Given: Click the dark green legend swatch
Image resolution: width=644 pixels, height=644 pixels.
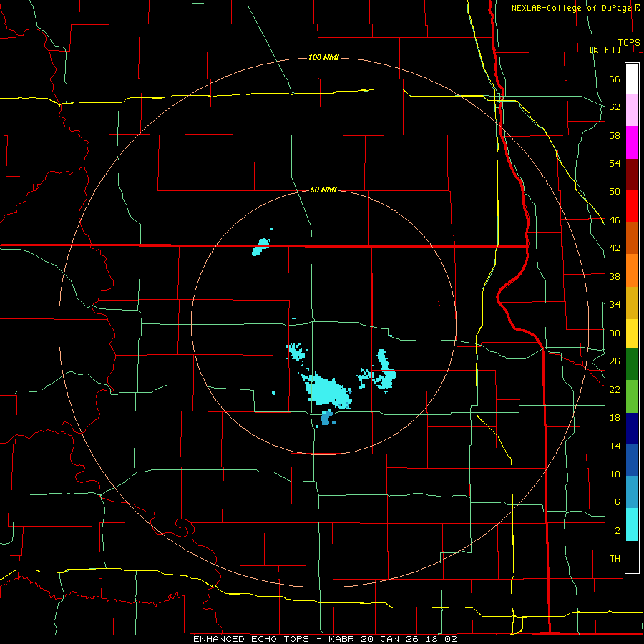Looking at the screenshot, I should point(632,364).
